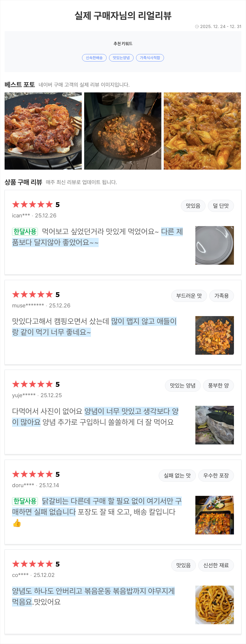The image size is (246, 644).
Task: Click the 실패 없는 맛 tag
Action: pyautogui.click(x=177, y=476)
